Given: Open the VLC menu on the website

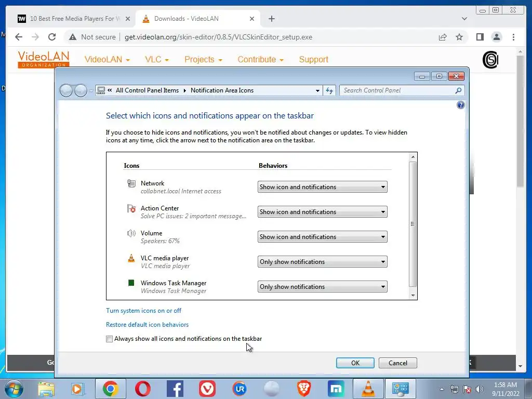Looking at the screenshot, I should pyautogui.click(x=157, y=59).
